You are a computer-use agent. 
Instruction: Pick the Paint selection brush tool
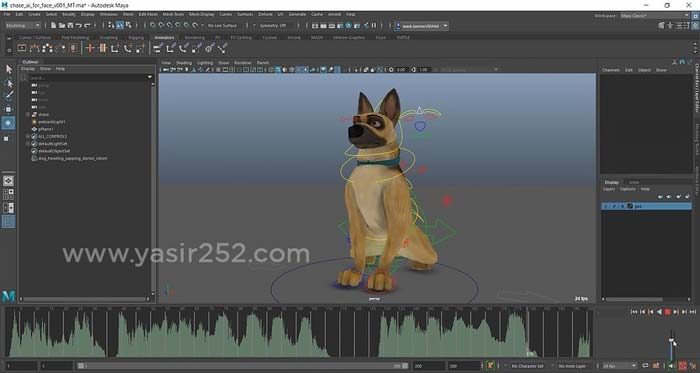coord(8,95)
